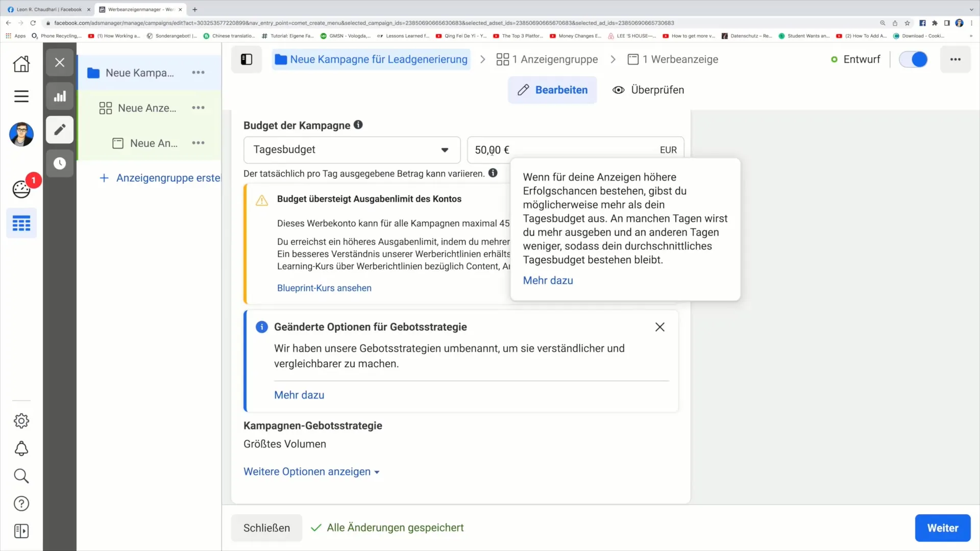Image resolution: width=980 pixels, height=551 pixels.
Task: Select Neue An... ad in tree
Action: 154,143
